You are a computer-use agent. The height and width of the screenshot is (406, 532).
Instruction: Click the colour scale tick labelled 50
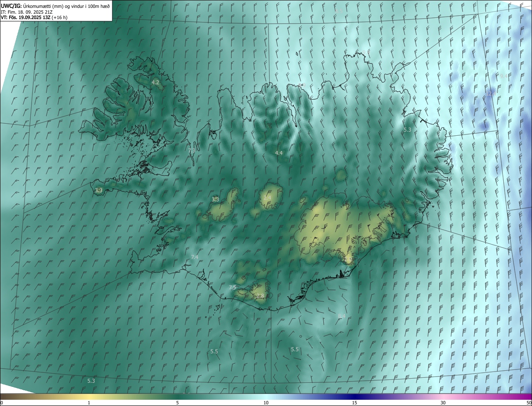(x=529, y=403)
